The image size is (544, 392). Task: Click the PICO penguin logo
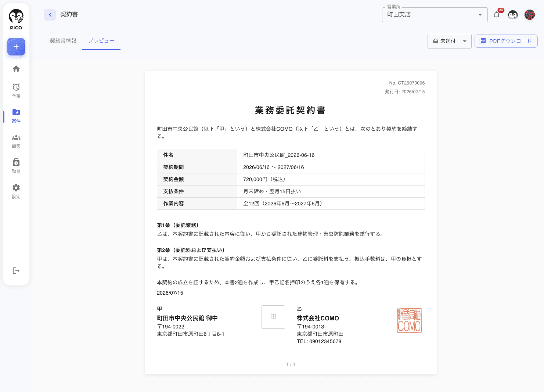coord(16,20)
